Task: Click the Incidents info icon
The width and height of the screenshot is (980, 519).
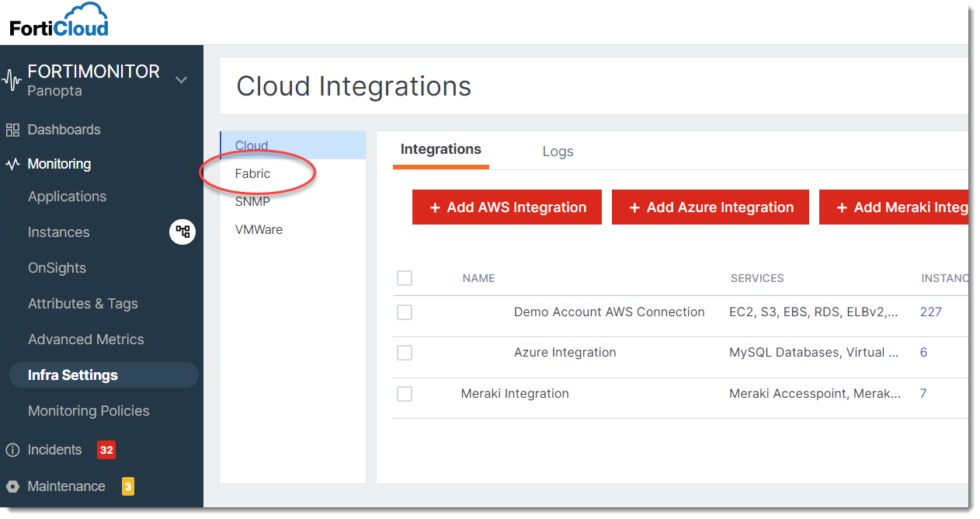Action: [12, 450]
